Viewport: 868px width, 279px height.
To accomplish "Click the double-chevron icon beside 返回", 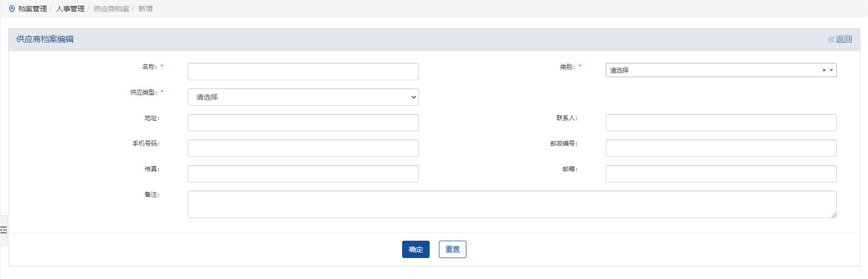I will click(x=831, y=39).
